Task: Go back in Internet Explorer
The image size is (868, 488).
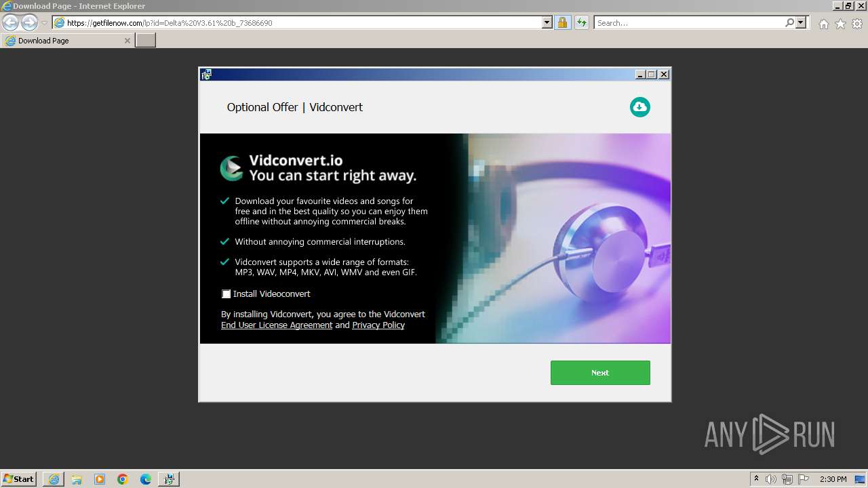Action: pos(11,22)
